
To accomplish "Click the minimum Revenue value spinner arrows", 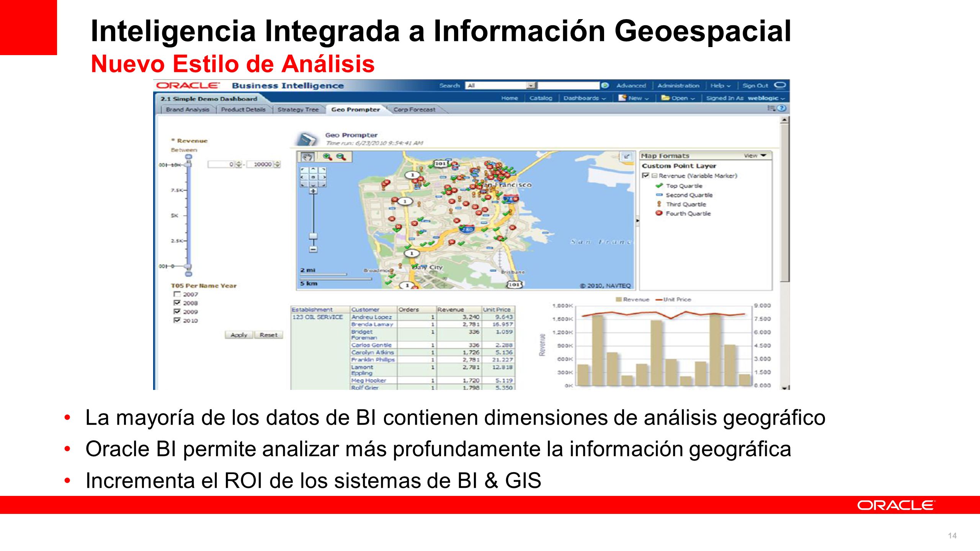I will pyautogui.click(x=238, y=164).
